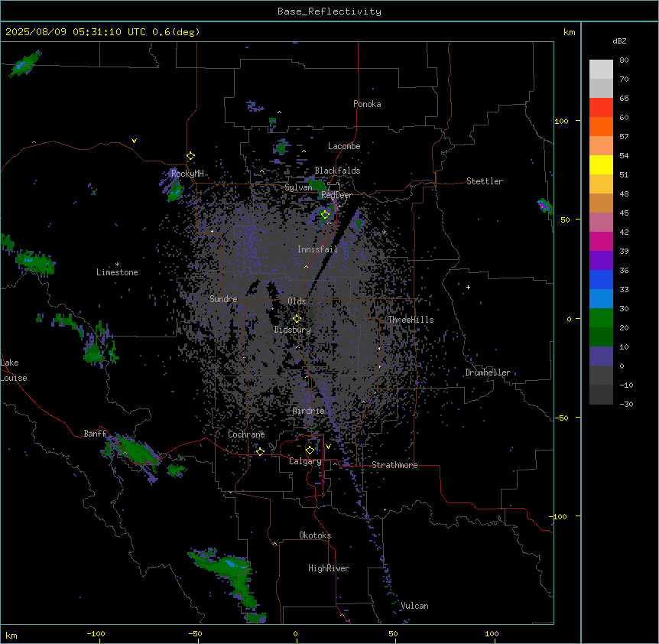The image size is (659, 644).
Task: Click the Vulcan label
Action: (414, 606)
